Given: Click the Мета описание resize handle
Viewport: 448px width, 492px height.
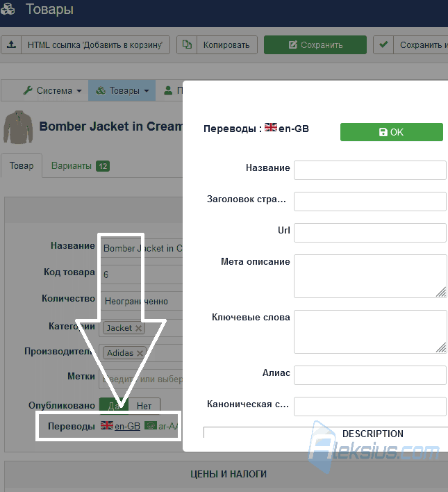Looking at the screenshot, I should click(x=441, y=293).
